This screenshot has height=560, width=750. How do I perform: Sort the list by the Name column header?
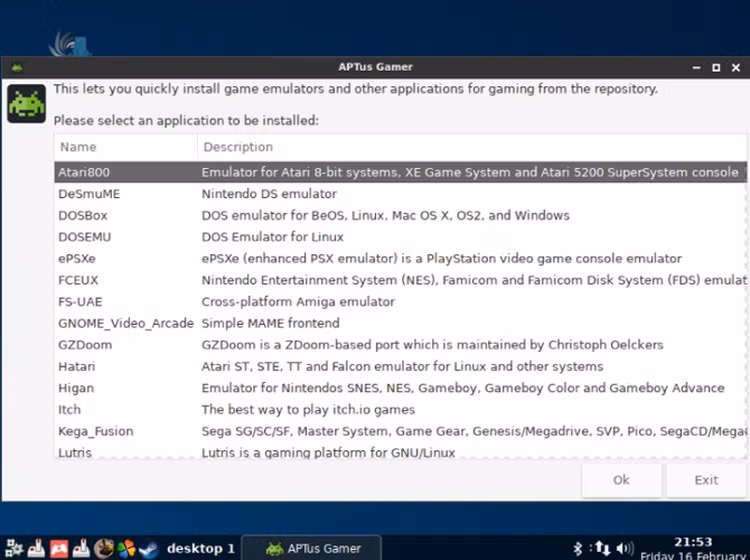click(x=126, y=147)
